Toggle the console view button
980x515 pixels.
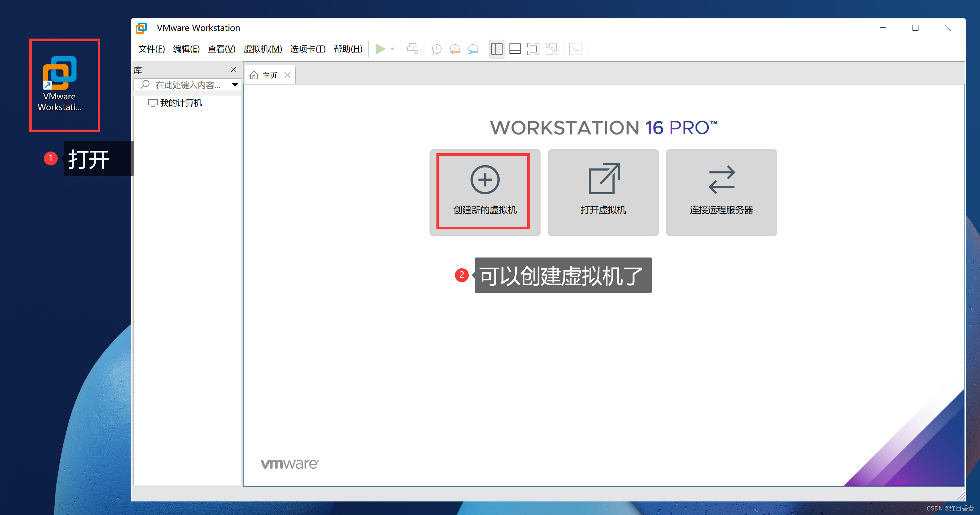click(x=575, y=49)
